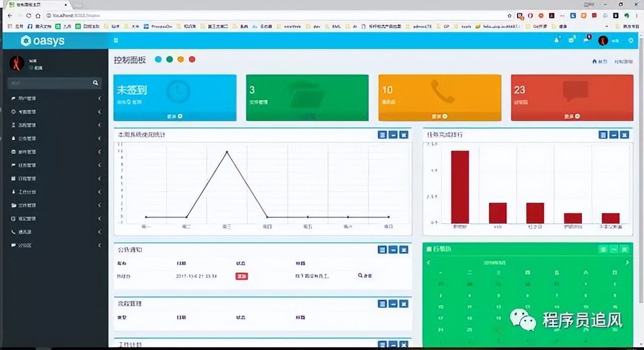Expand the 笔记管理 chevron in sidebar
Image resolution: width=644 pixels, height=350 pixels.
[x=100, y=219]
